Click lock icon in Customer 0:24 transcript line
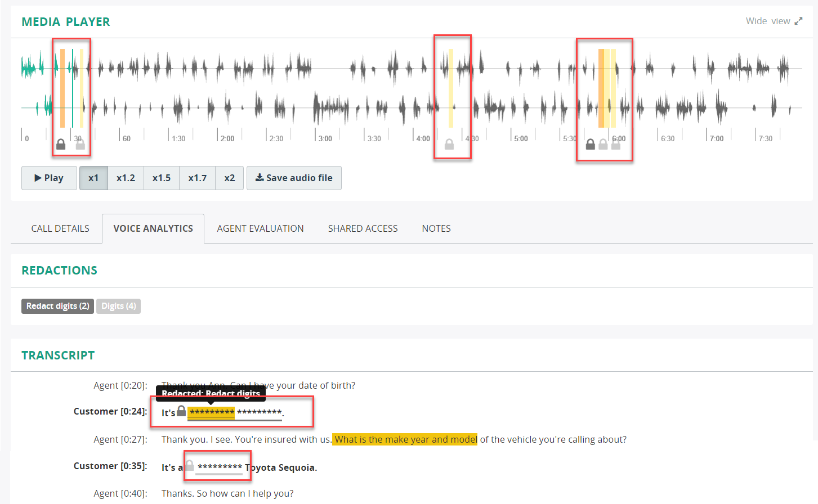818x504 pixels. point(181,411)
